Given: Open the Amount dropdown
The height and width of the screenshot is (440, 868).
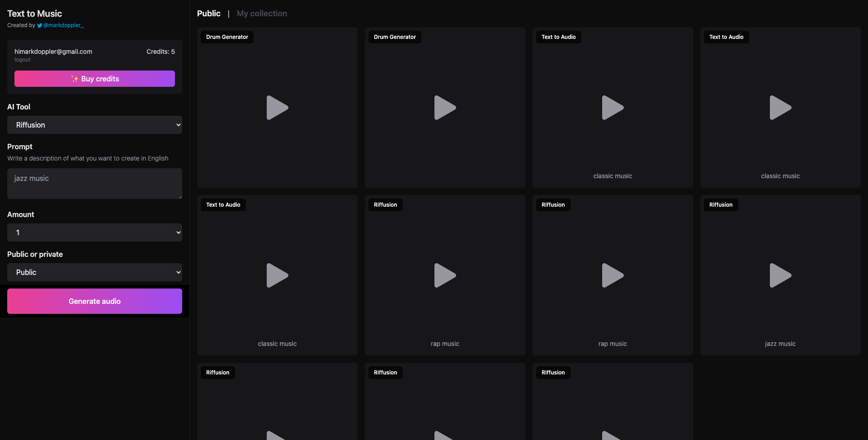Looking at the screenshot, I should (94, 232).
